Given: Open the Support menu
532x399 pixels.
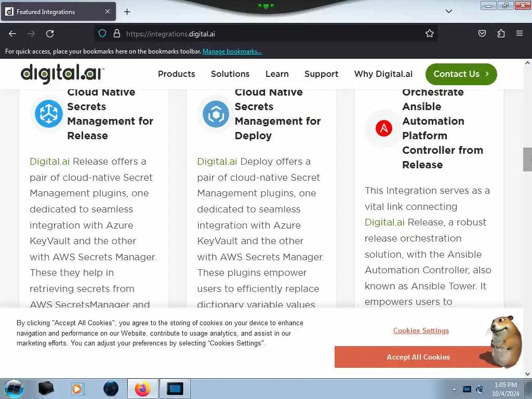Looking at the screenshot, I should (x=321, y=74).
